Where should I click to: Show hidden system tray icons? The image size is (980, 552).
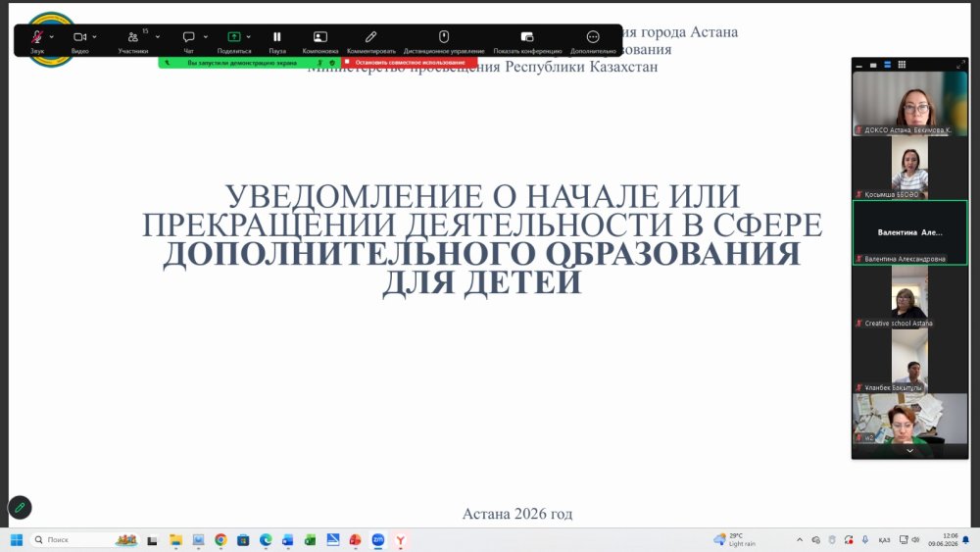tap(800, 540)
